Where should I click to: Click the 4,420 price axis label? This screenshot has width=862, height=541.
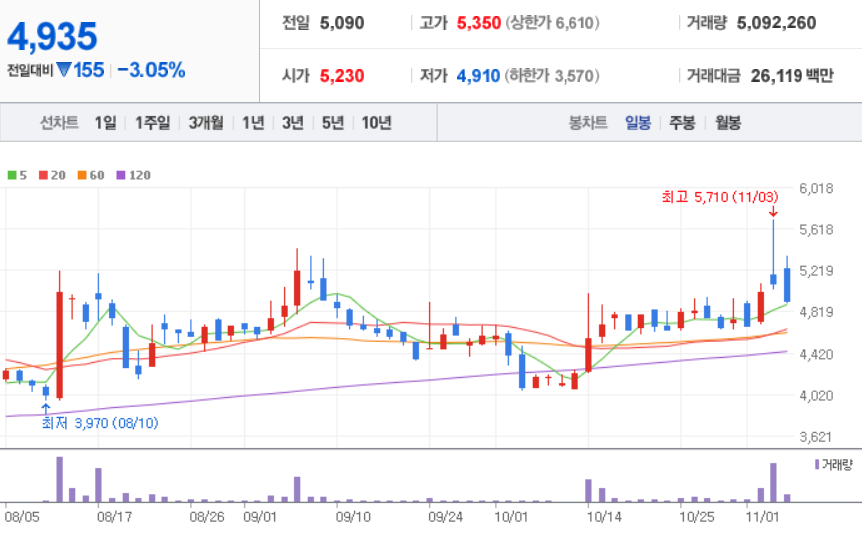[x=816, y=354]
